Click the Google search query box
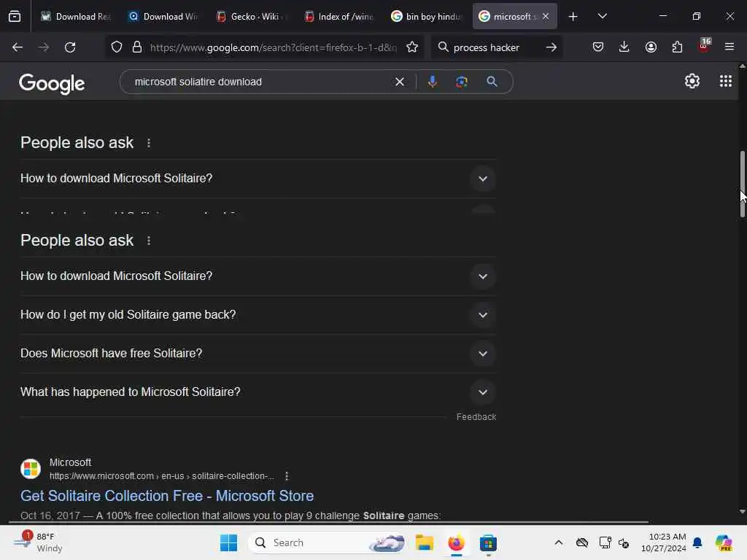 coord(261,82)
